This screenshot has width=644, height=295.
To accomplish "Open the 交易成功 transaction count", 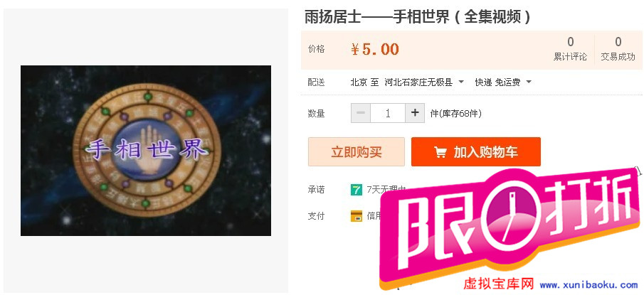I will click(x=618, y=49).
